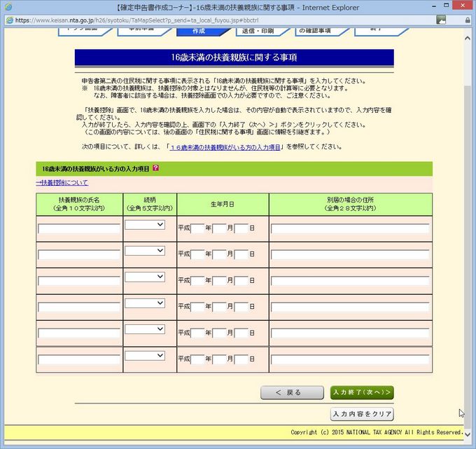Click the first row 扶養親族の氏名 field
476x449 pixels.
[x=79, y=228]
